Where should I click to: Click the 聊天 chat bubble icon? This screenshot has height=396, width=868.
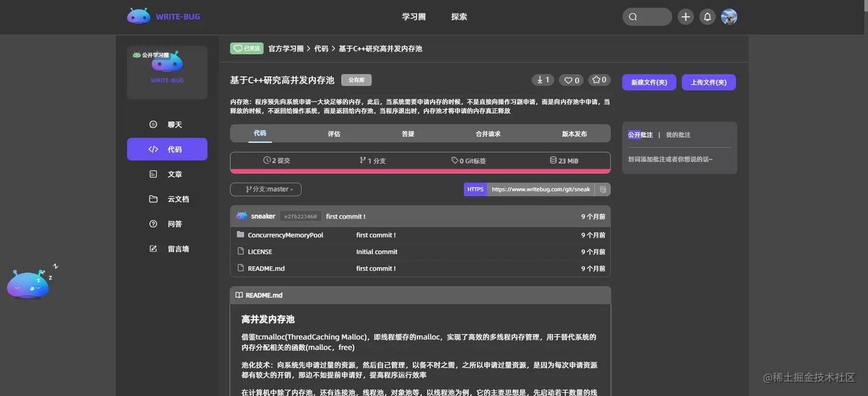click(153, 125)
